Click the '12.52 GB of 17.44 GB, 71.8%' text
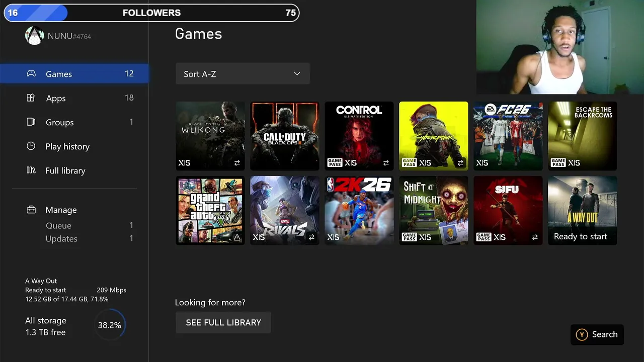The height and width of the screenshot is (362, 644). (x=67, y=299)
